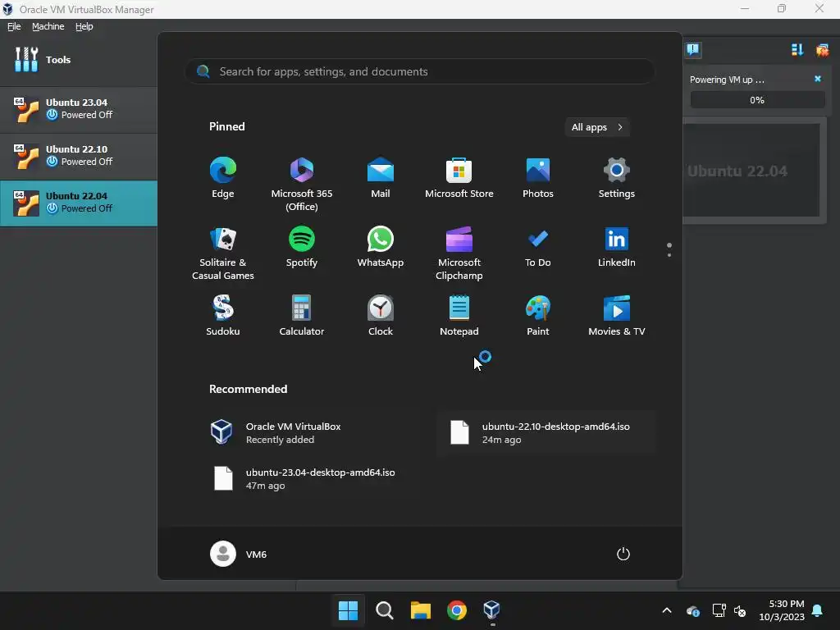The image size is (840, 630).
Task: Launch WhatsApp
Action: click(381, 247)
